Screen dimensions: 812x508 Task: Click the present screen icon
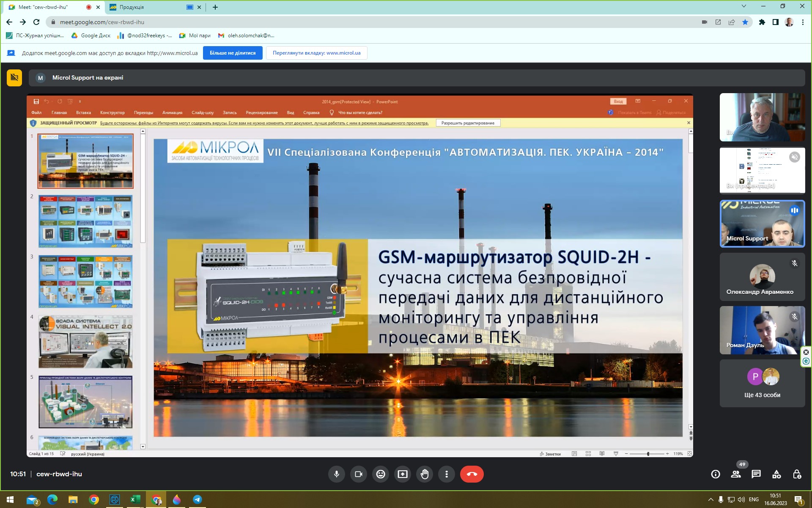click(403, 474)
